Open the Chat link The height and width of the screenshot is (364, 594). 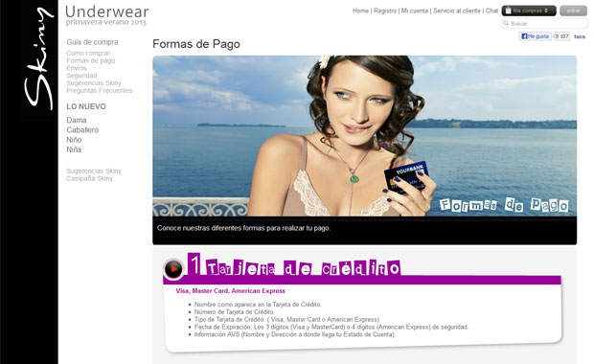pyautogui.click(x=491, y=11)
